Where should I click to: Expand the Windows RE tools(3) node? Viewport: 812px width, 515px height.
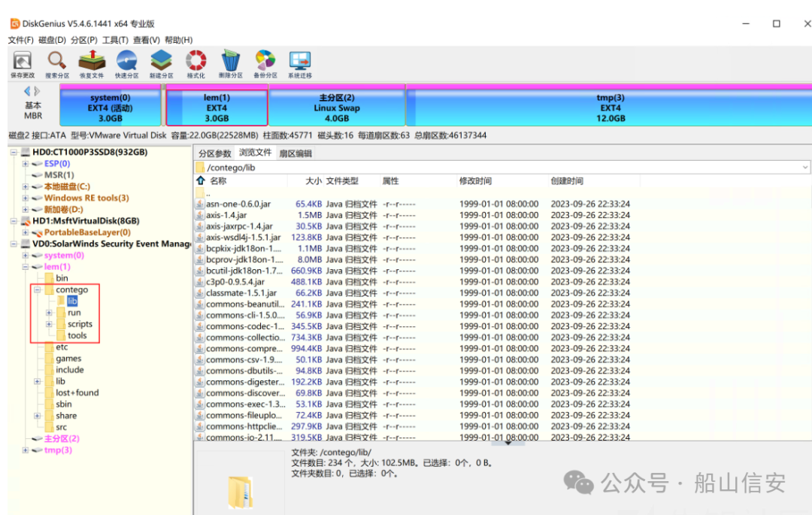tap(26, 198)
